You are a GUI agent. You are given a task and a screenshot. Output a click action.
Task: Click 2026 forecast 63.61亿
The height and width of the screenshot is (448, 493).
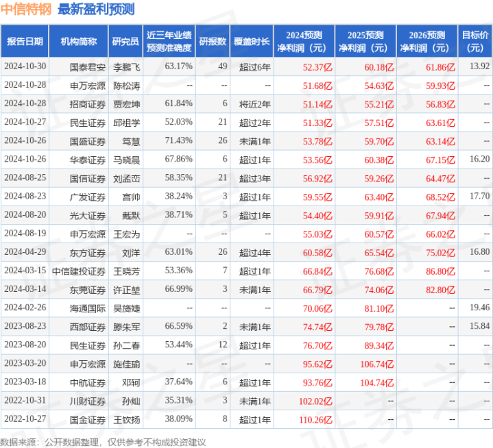click(x=440, y=123)
